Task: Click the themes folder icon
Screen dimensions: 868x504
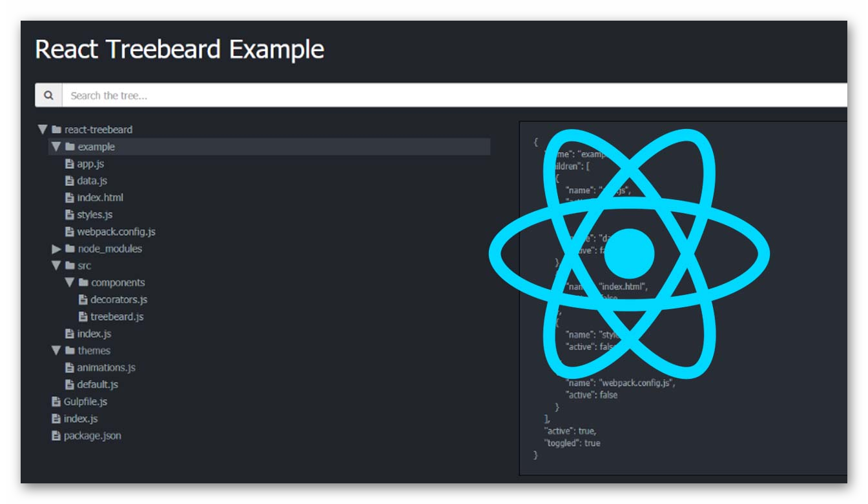Action: click(70, 350)
